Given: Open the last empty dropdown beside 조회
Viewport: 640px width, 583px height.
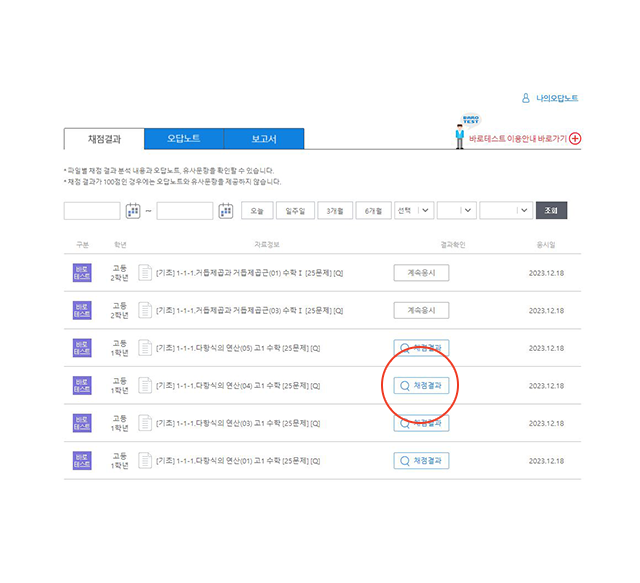Looking at the screenshot, I should 506,211.
